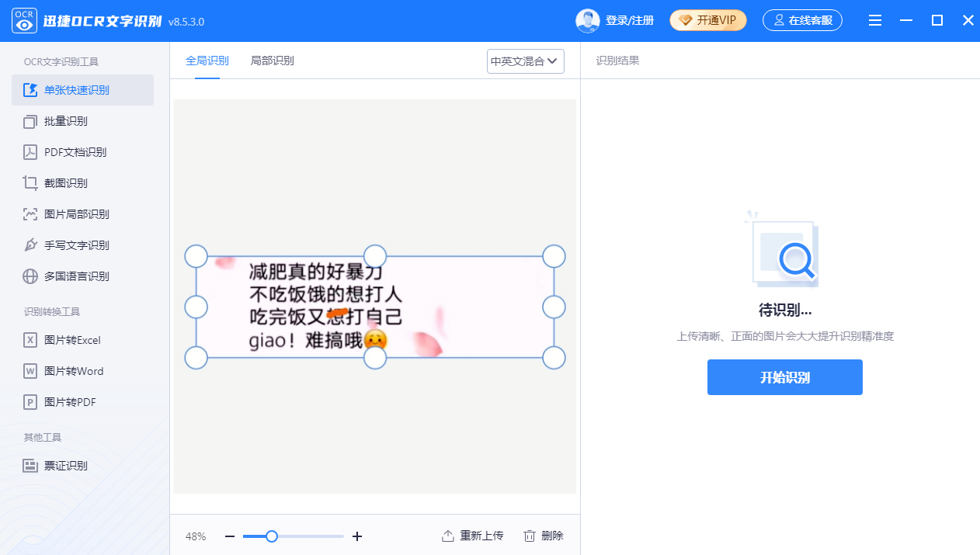980x555 pixels.
Task: Click the top-right crop handle of selection
Action: point(554,256)
